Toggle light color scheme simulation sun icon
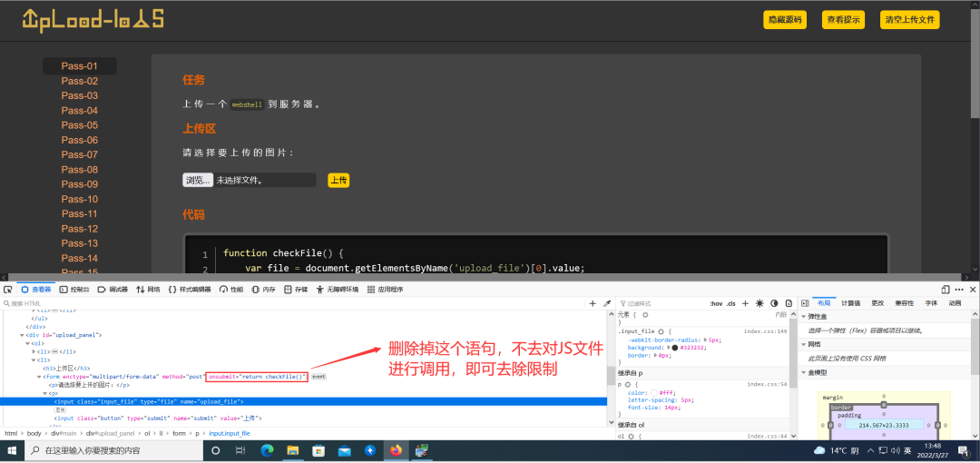 tap(759, 303)
